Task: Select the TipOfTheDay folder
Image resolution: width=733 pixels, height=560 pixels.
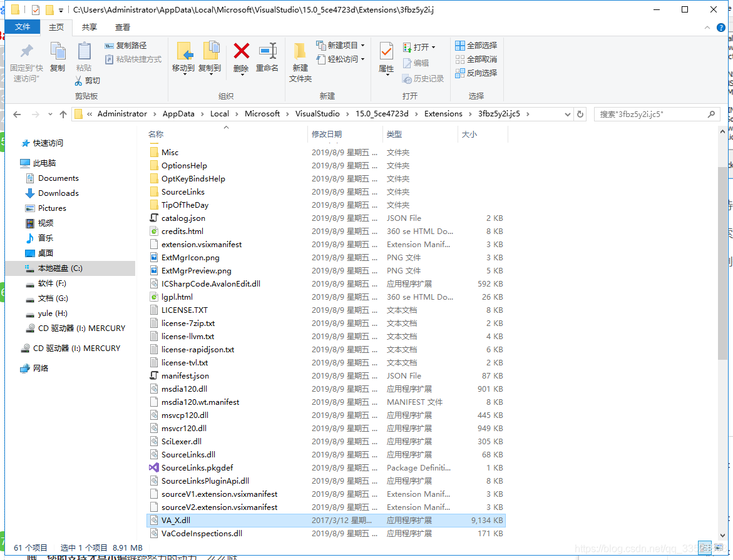Action: click(x=326, y=205)
